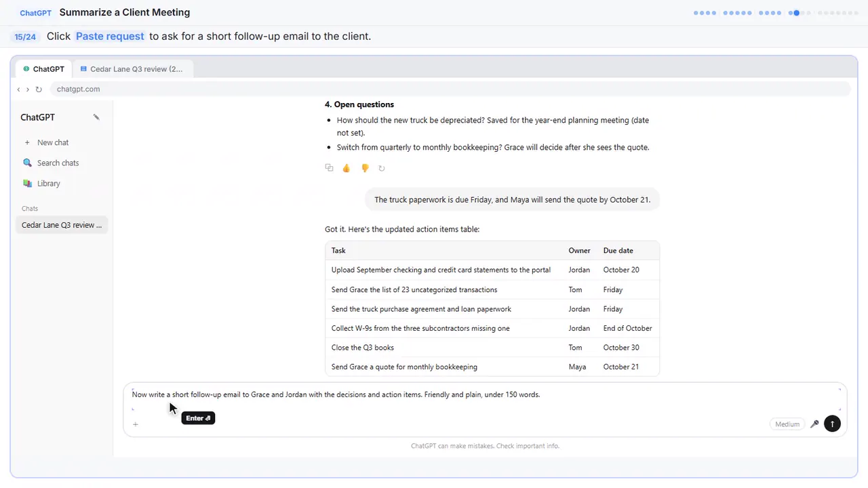Open the Cedar Lane Q3 review chat

pos(62,225)
